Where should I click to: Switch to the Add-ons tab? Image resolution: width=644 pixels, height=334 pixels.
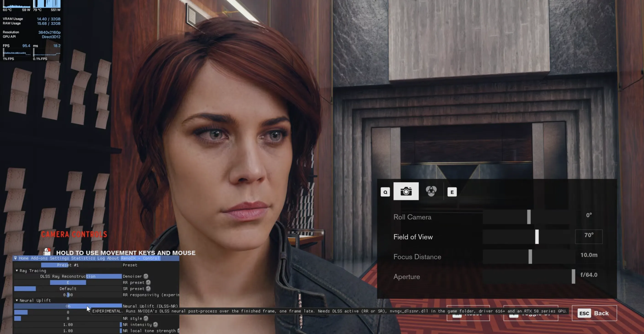click(39, 258)
